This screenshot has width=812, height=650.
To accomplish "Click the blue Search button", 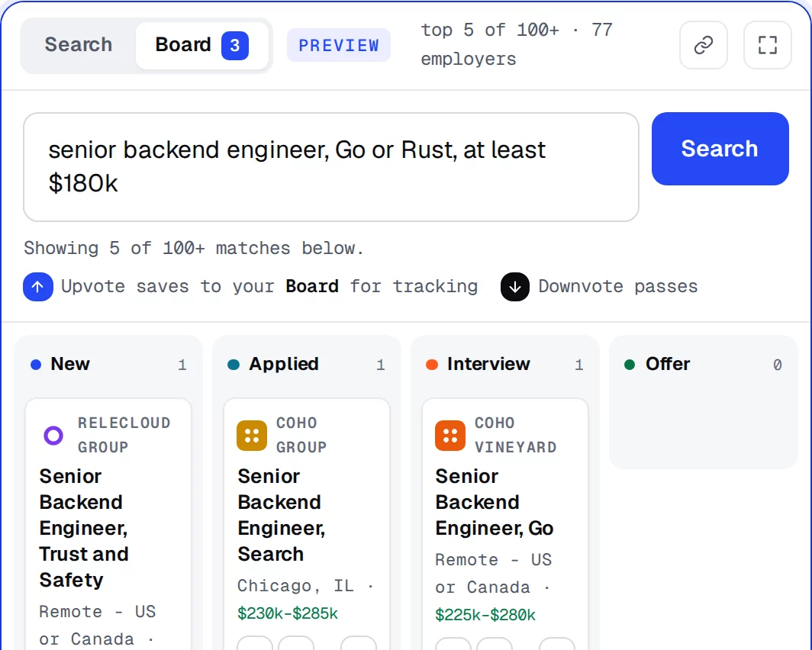I will click(x=720, y=149).
